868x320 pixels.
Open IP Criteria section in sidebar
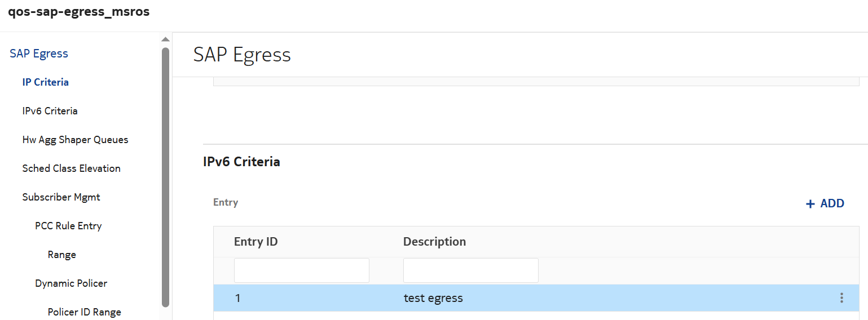pos(46,82)
